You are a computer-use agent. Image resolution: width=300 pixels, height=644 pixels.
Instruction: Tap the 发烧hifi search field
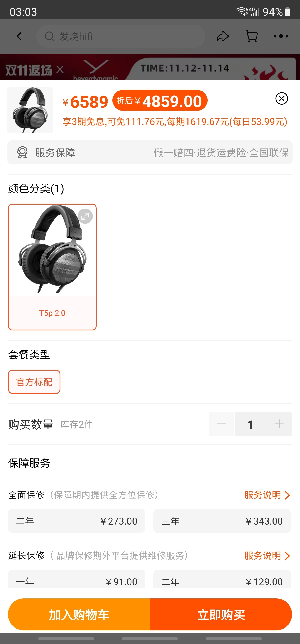click(x=121, y=36)
